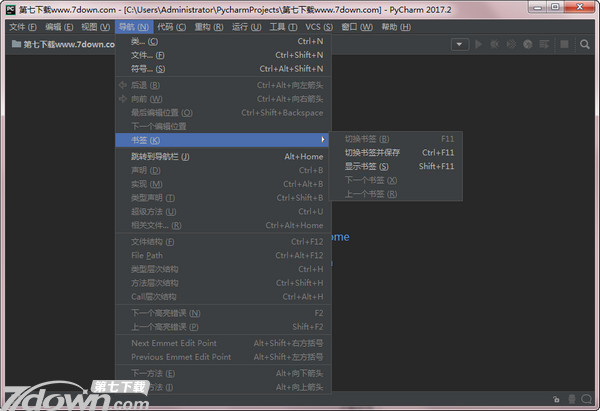Screen dimensions: 600x411
Task: Open the run configuration dropdown in toolbar
Action: click(x=459, y=44)
